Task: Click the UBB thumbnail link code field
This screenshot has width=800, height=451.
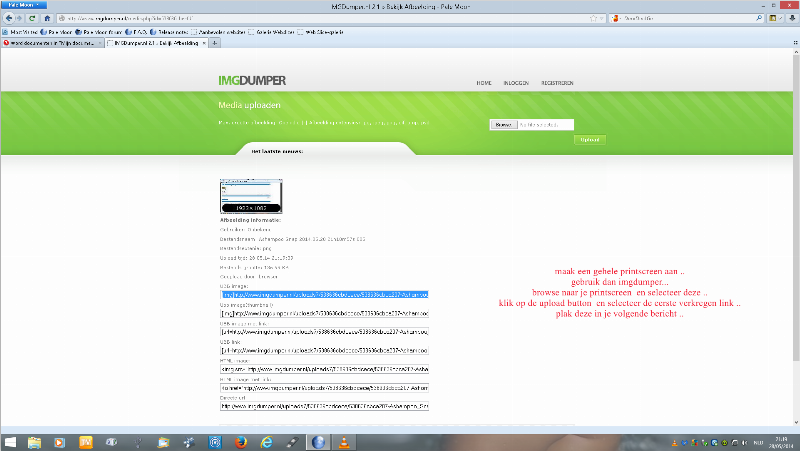Action: [324, 332]
